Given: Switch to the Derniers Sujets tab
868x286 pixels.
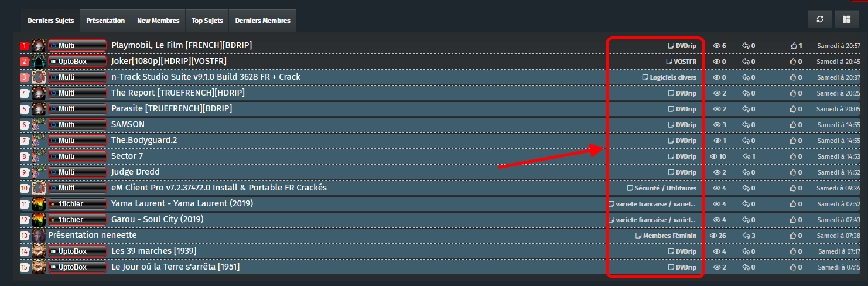Looking at the screenshot, I should [51, 21].
